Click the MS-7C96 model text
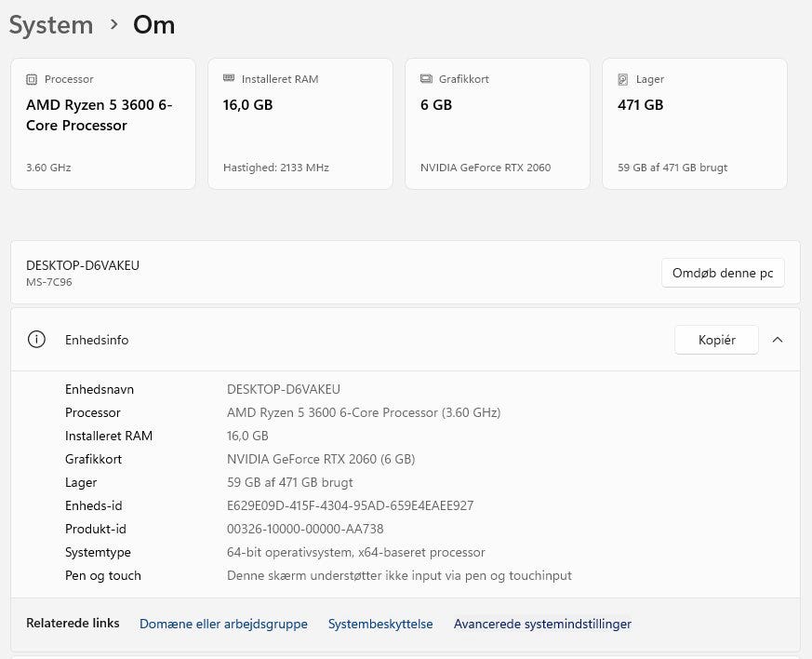Image resolution: width=812 pixels, height=659 pixels. point(49,282)
